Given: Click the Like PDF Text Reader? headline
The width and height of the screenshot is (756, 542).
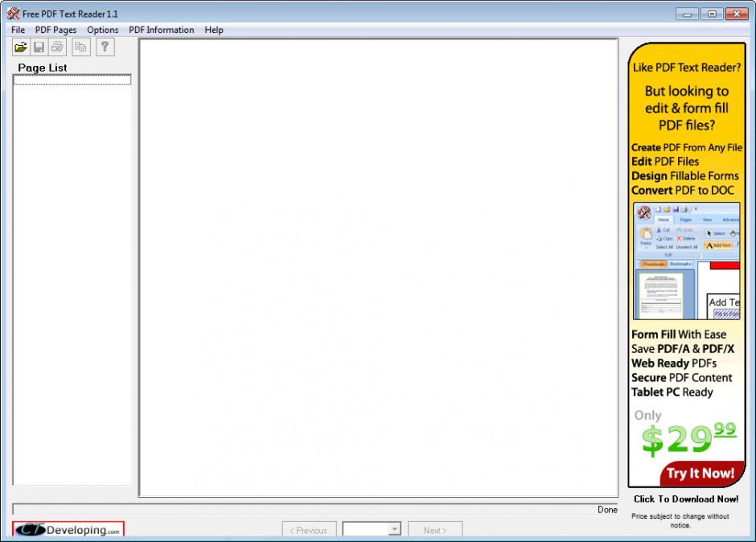Looking at the screenshot, I should click(x=687, y=68).
